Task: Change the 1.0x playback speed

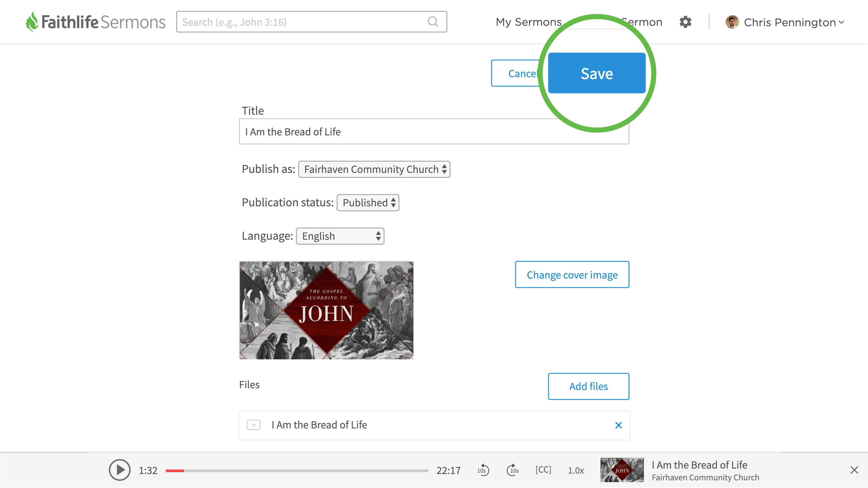Action: coord(575,470)
